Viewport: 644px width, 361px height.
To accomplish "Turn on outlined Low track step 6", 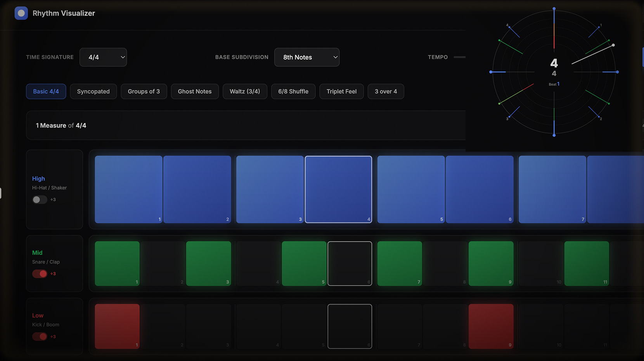I will point(350,326).
